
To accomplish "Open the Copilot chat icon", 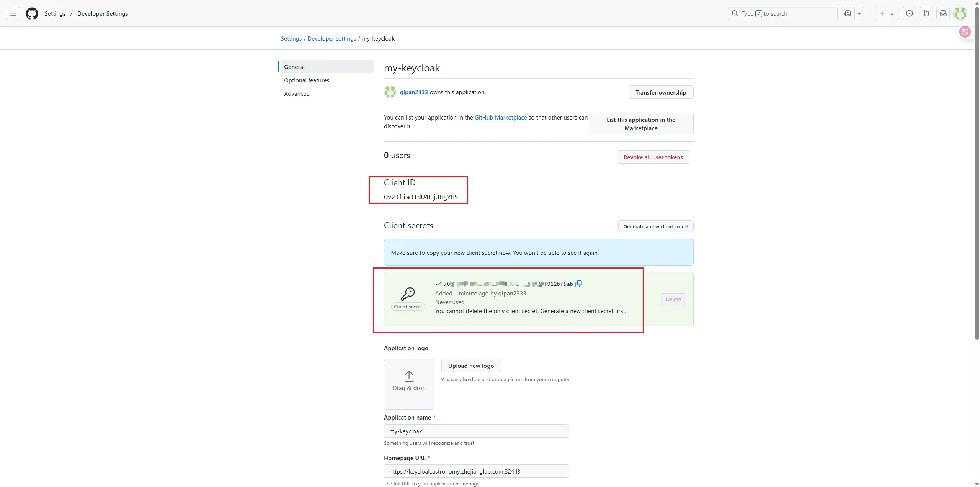I will pos(848,13).
